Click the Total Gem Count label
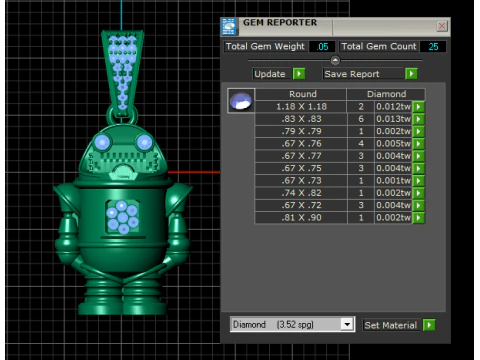 pyautogui.click(x=379, y=46)
